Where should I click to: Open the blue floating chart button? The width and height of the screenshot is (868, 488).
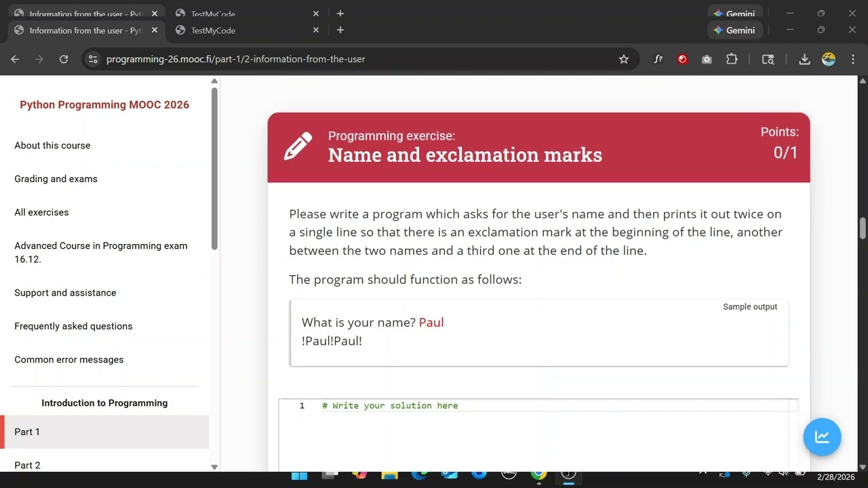(x=822, y=437)
